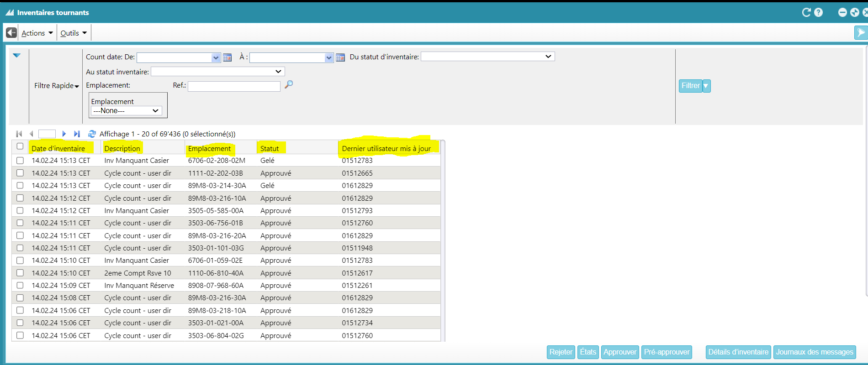Open the help question mark icon
This screenshot has width=868, height=365.
point(818,12)
